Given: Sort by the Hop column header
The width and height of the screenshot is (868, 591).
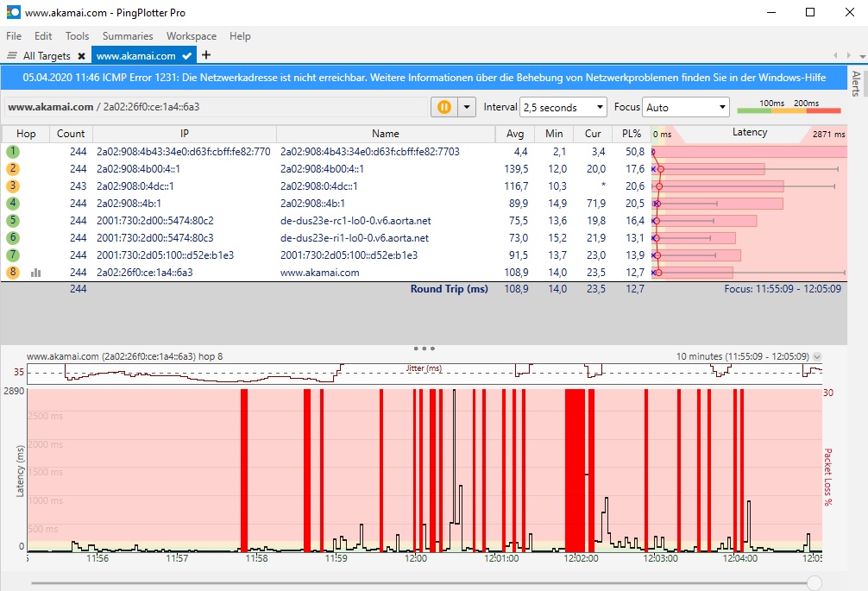Looking at the screenshot, I should tap(26, 134).
